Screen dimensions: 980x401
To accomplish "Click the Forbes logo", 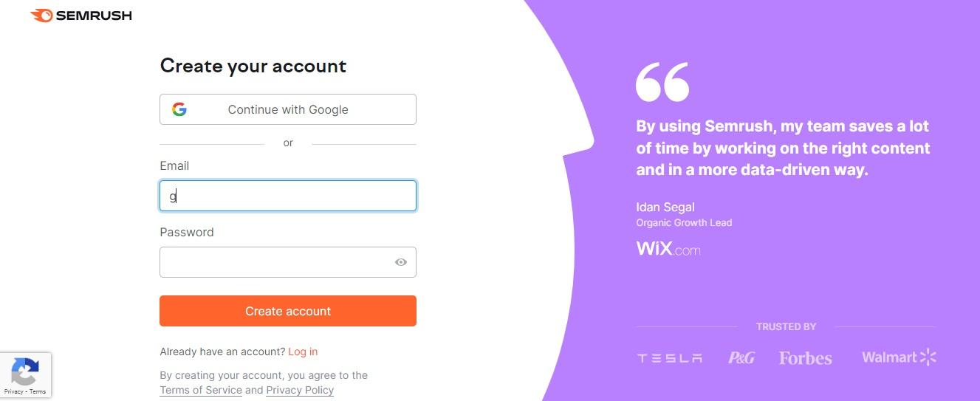I will [805, 358].
